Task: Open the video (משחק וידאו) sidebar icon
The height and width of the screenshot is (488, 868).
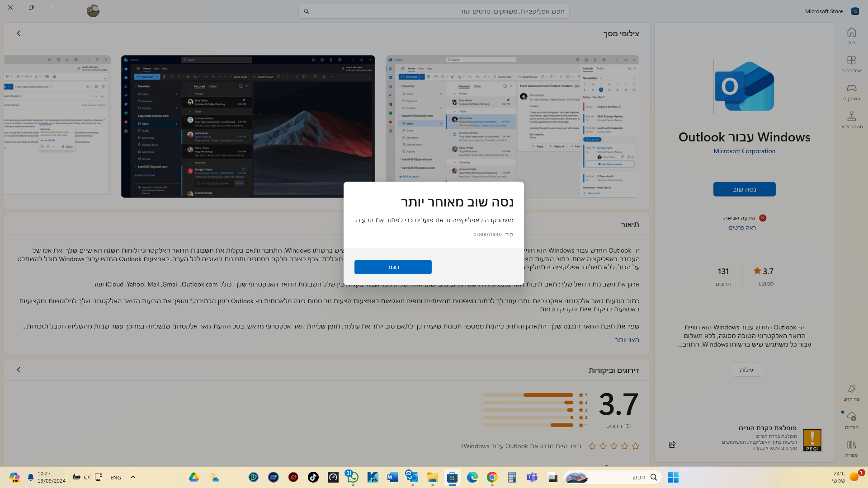Action: pyautogui.click(x=851, y=120)
